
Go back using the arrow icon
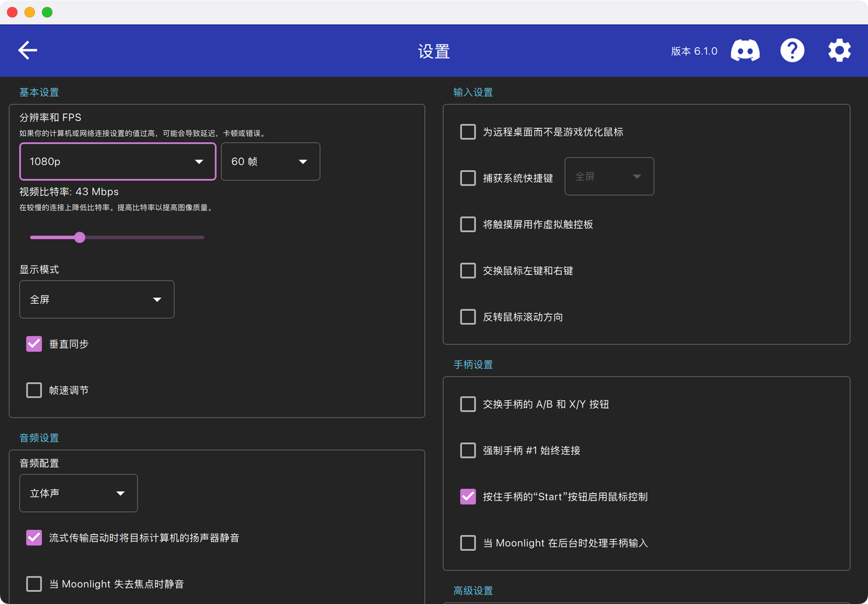point(28,51)
